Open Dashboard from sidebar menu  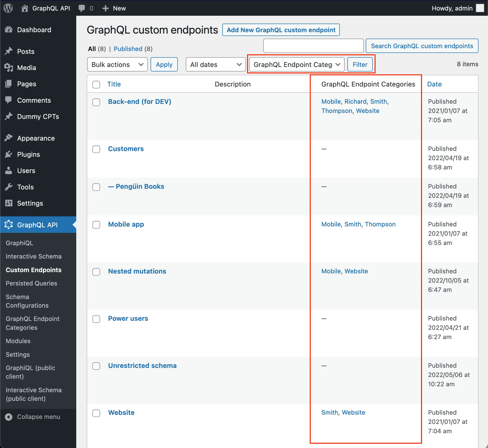pyautogui.click(x=34, y=30)
